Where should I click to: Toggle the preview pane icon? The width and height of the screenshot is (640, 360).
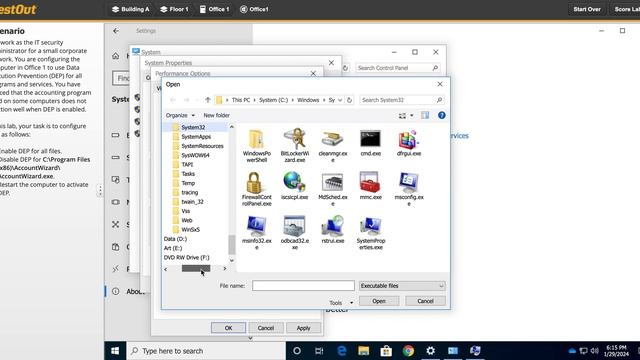pyautogui.click(x=425, y=116)
